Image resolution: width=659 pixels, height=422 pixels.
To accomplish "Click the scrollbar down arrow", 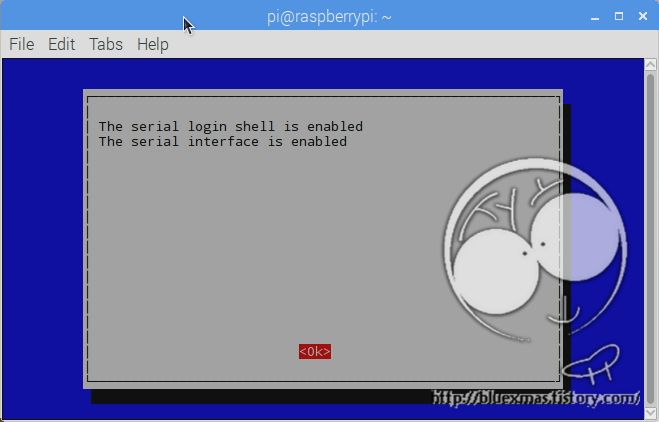I will pos(650,412).
